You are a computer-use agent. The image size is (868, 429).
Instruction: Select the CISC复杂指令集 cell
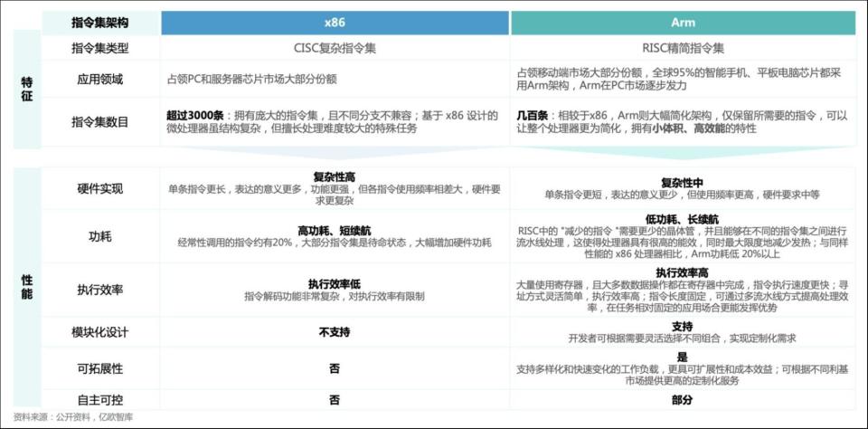[x=335, y=49]
